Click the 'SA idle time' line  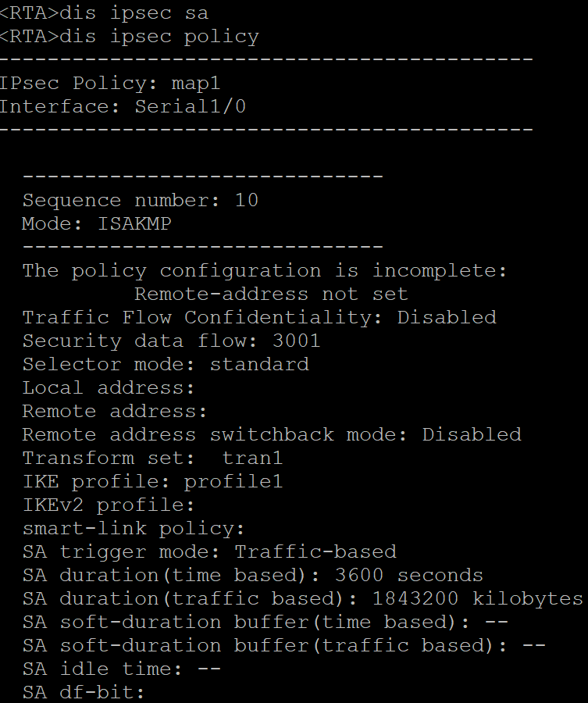121,669
